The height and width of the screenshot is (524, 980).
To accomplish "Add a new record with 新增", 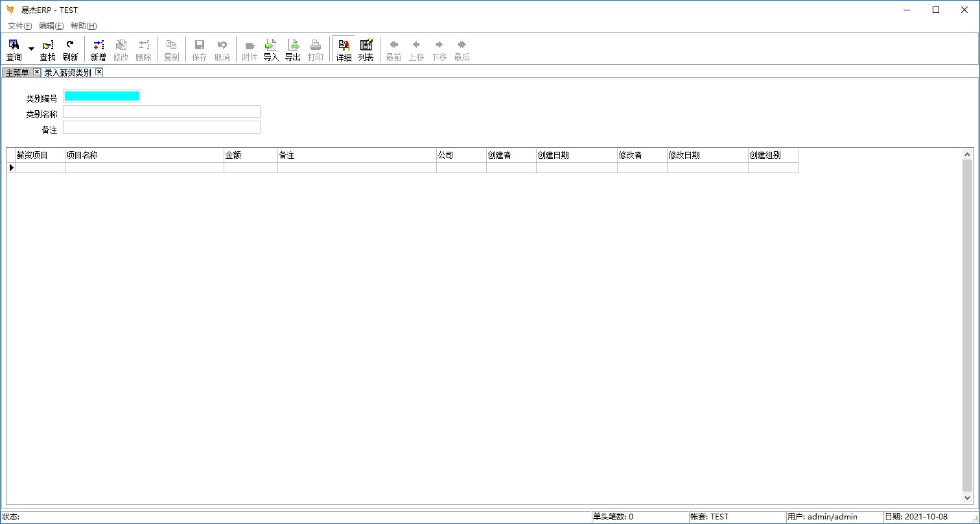I will (98, 49).
